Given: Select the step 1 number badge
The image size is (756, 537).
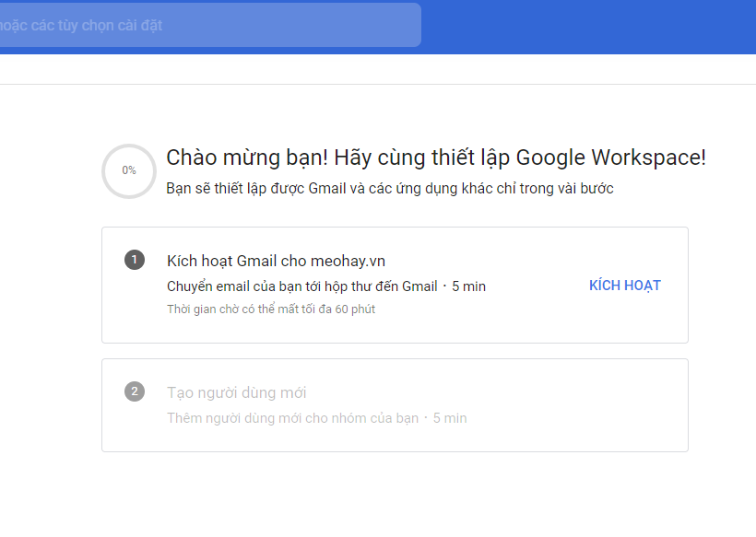Looking at the screenshot, I should point(135,260).
